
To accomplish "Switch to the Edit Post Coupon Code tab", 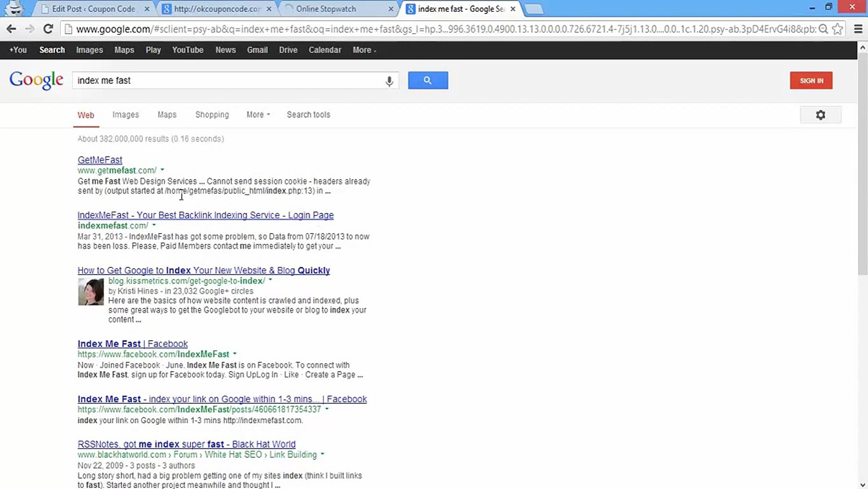I will pos(93,9).
